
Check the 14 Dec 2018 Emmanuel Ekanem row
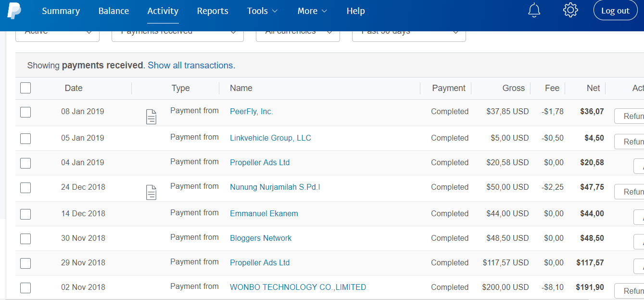click(x=25, y=214)
